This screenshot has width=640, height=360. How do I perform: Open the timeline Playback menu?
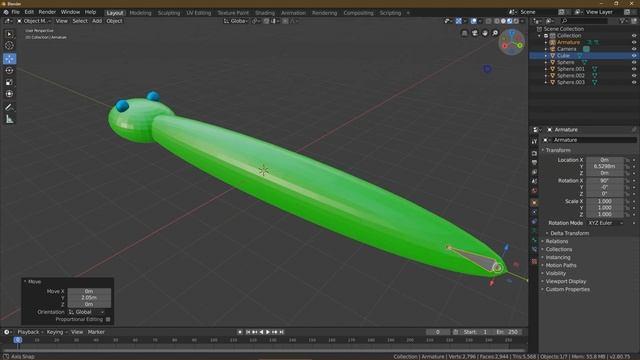pyautogui.click(x=28, y=332)
